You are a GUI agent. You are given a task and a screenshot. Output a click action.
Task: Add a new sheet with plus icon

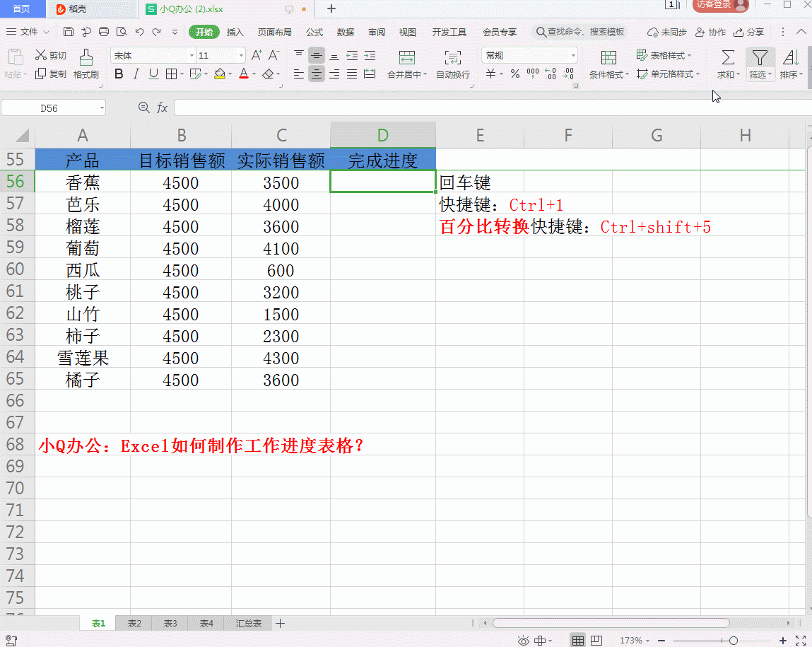click(x=280, y=623)
